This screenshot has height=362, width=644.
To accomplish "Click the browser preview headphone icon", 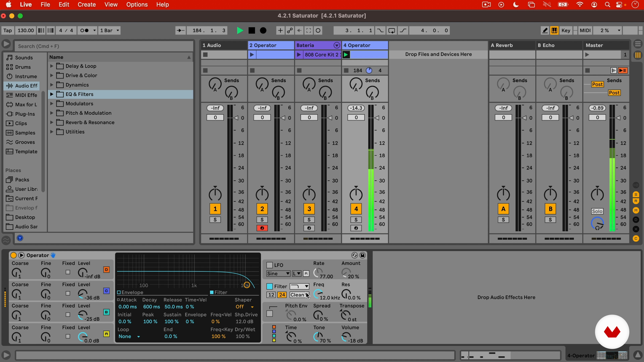I will (x=20, y=238).
